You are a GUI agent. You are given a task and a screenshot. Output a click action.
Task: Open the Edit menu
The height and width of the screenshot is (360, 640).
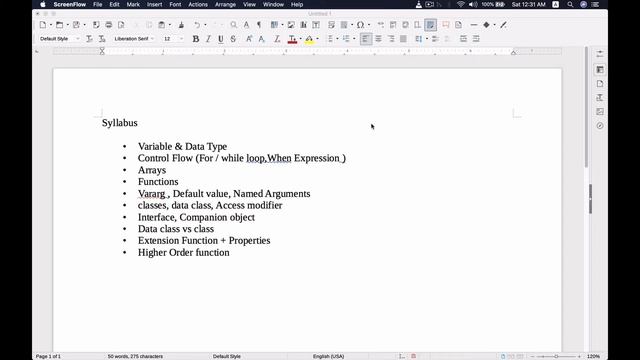click(114, 4)
